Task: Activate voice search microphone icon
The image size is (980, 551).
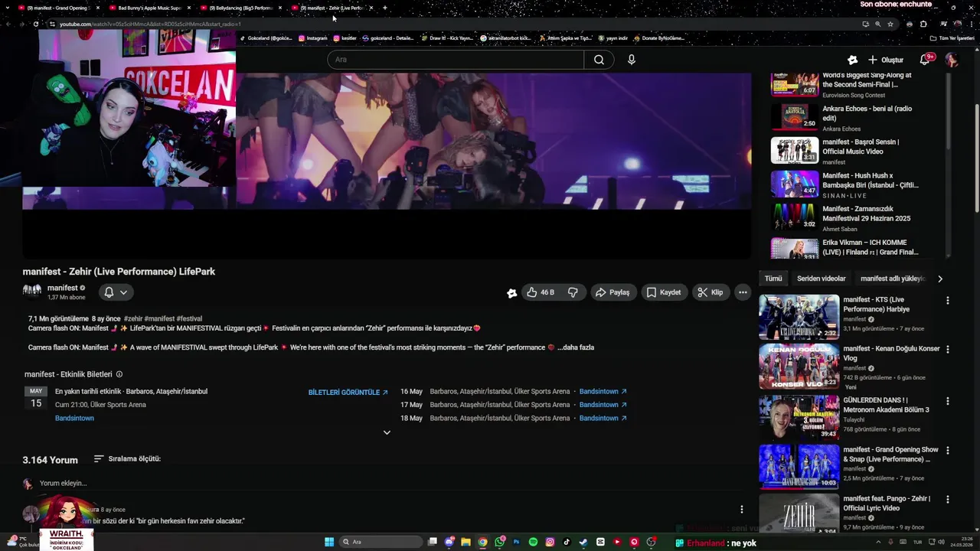Action: pyautogui.click(x=632, y=60)
